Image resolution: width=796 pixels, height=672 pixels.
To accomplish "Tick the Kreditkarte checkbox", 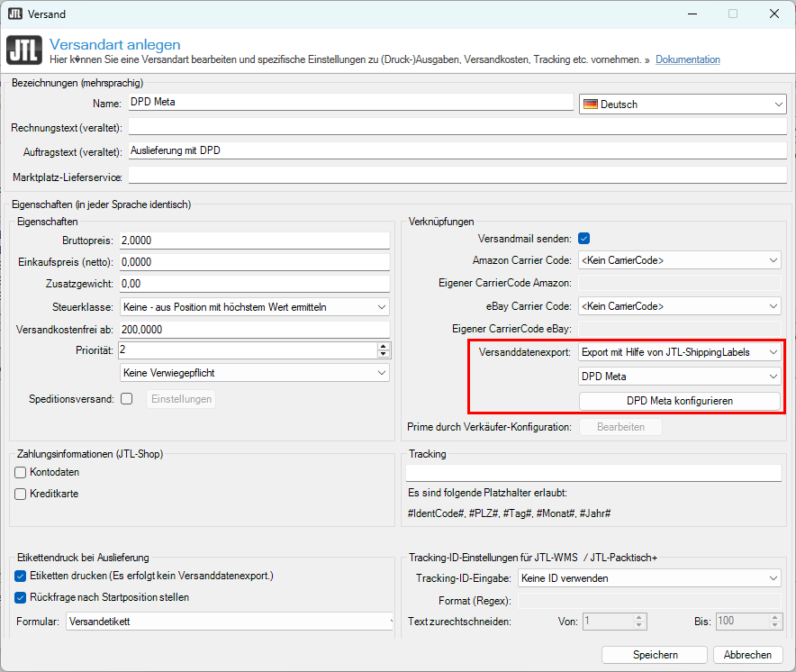I will click(x=21, y=494).
